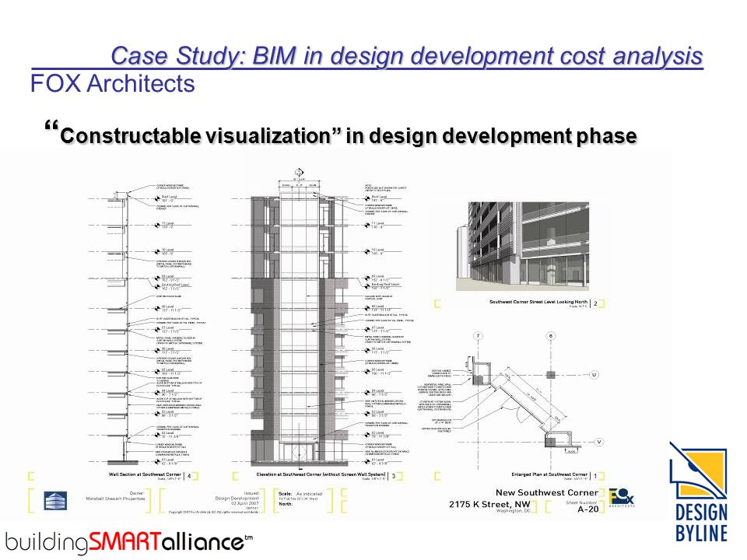747x560 pixels.
Task: Click the Scale: As indicated label
Action: coord(300,494)
